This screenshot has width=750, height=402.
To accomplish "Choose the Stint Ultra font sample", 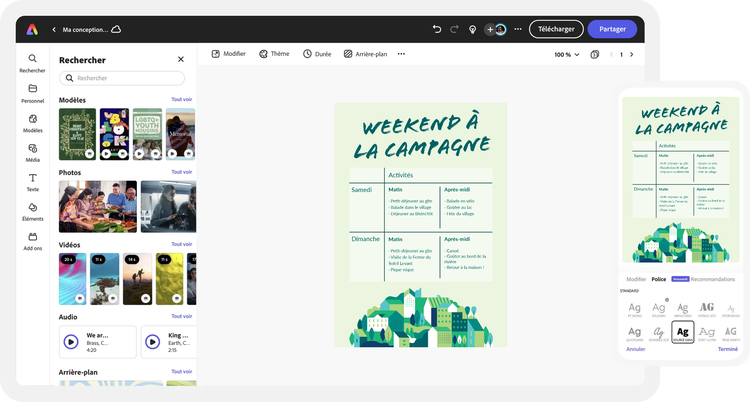I will [x=707, y=334].
